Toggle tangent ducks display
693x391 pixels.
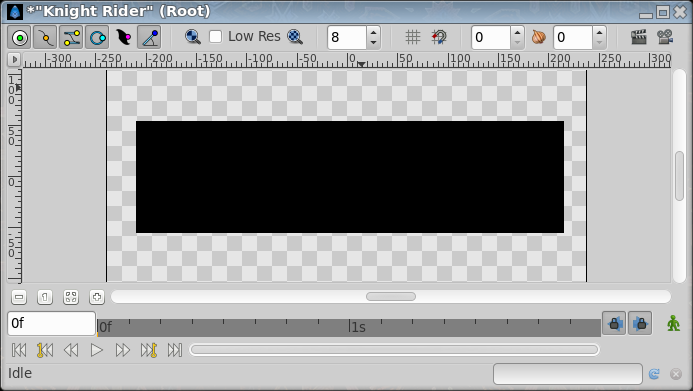72,38
